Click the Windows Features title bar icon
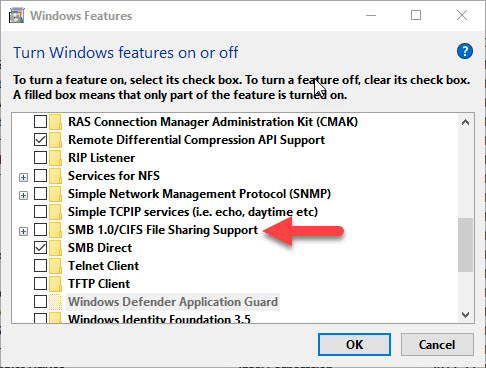 click(x=17, y=16)
